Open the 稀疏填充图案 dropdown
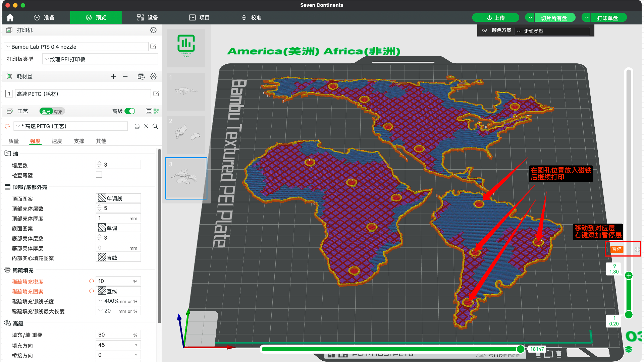Viewport: 644px width, 362px height. (118, 291)
